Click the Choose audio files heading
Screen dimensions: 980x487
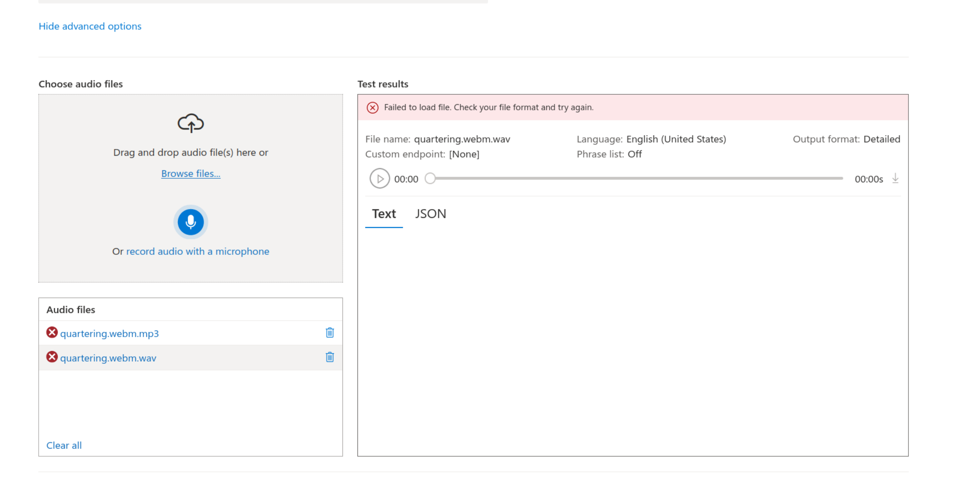pos(80,84)
